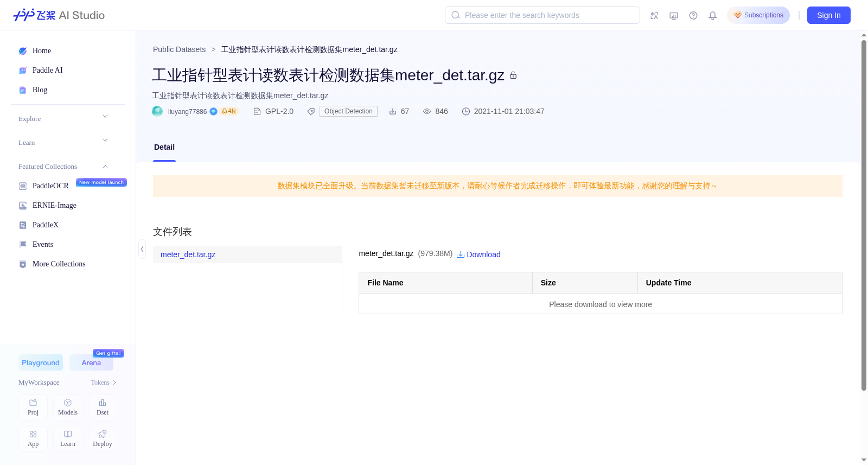Open More Collections menu item
Image resolution: width=868 pixels, height=465 pixels.
[59, 264]
